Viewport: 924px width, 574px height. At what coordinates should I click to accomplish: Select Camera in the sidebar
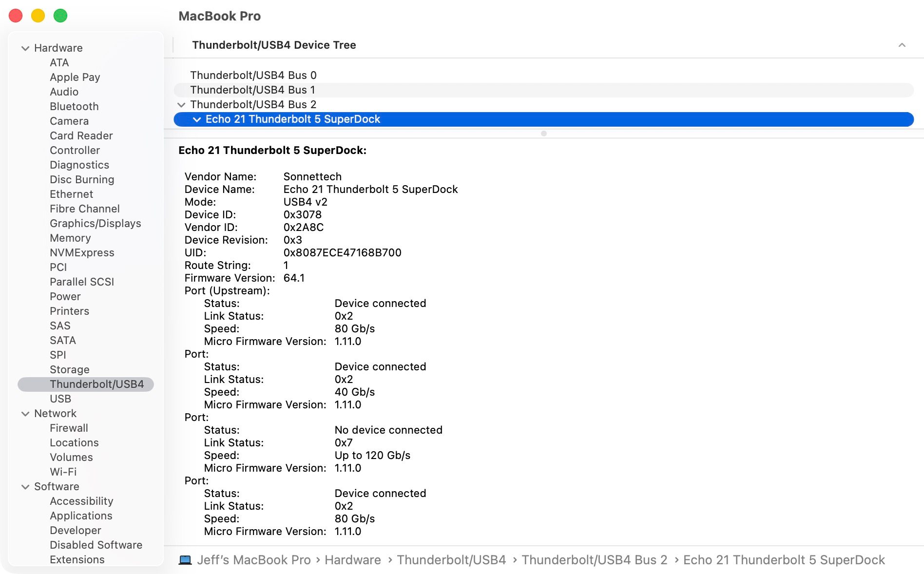(69, 121)
